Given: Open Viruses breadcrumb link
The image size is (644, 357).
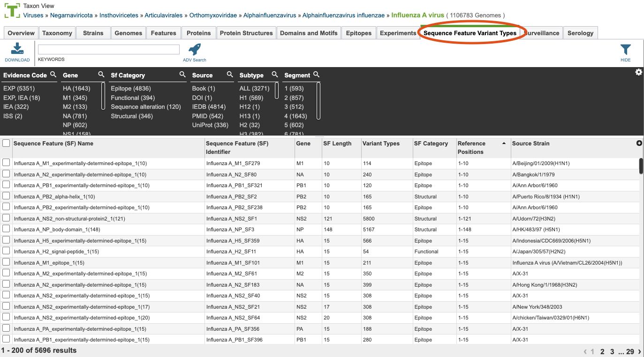Looking at the screenshot, I should pos(33,15).
